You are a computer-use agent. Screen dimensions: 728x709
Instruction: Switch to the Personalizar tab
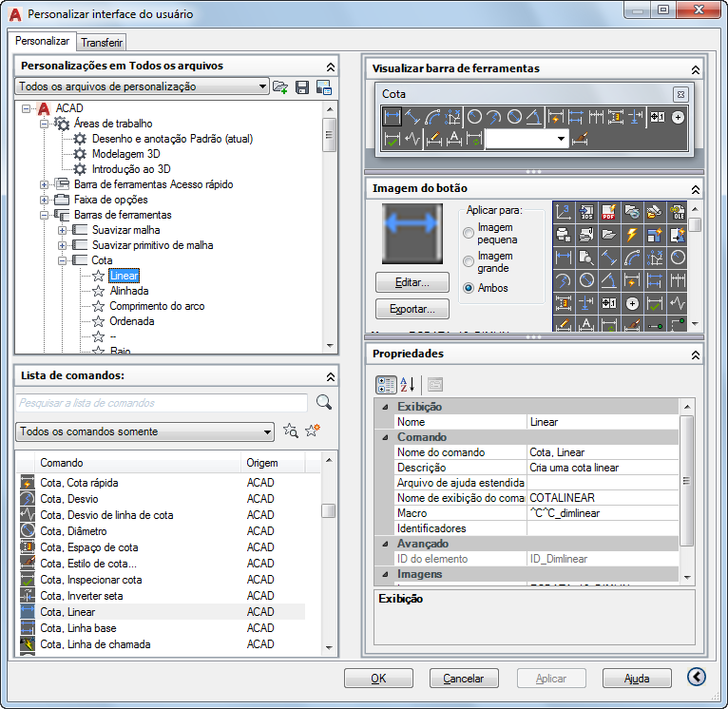pyautogui.click(x=42, y=41)
